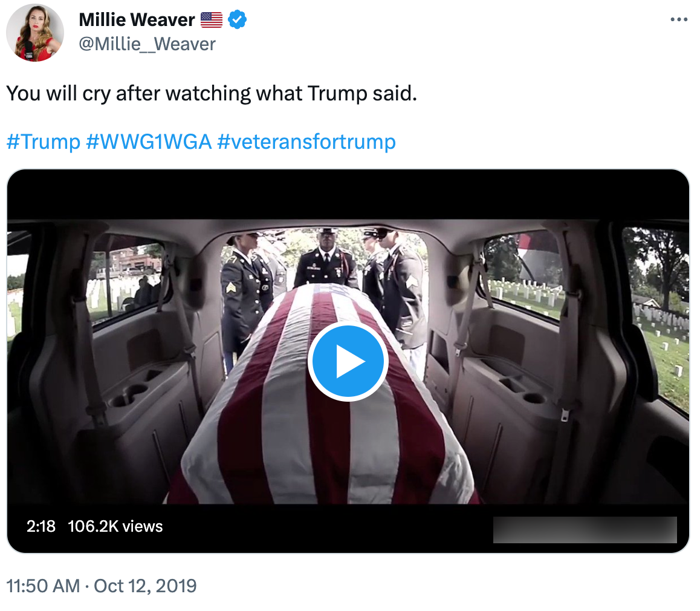Screen dimensions: 700x611
Task: Click the 106.2K views label
Action: click(114, 526)
